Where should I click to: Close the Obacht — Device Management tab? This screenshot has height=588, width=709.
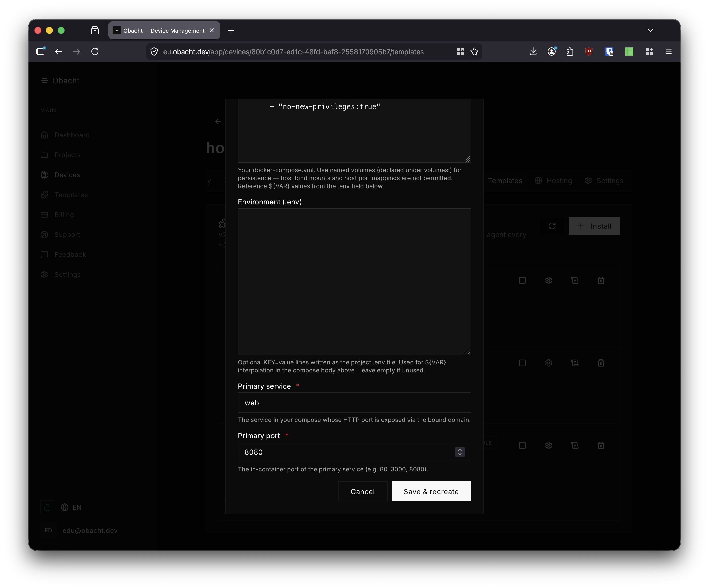tap(212, 30)
